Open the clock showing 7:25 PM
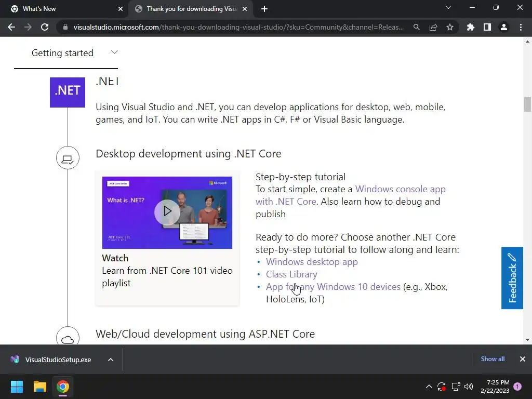 coord(495,387)
